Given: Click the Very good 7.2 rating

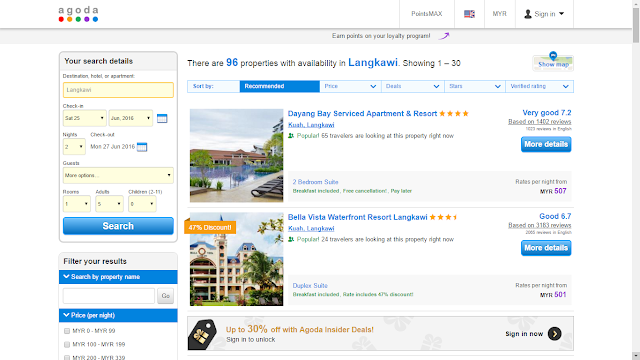Looking at the screenshot, I should pyautogui.click(x=547, y=113).
